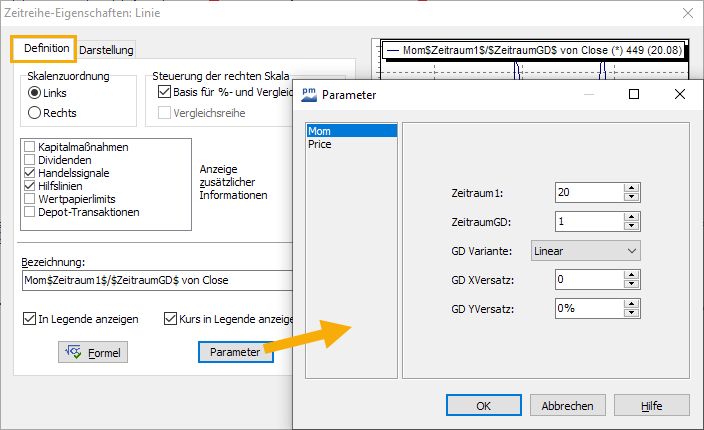The height and width of the screenshot is (430, 704).
Task: Minimize the Parameter dialog window
Action: (587, 94)
